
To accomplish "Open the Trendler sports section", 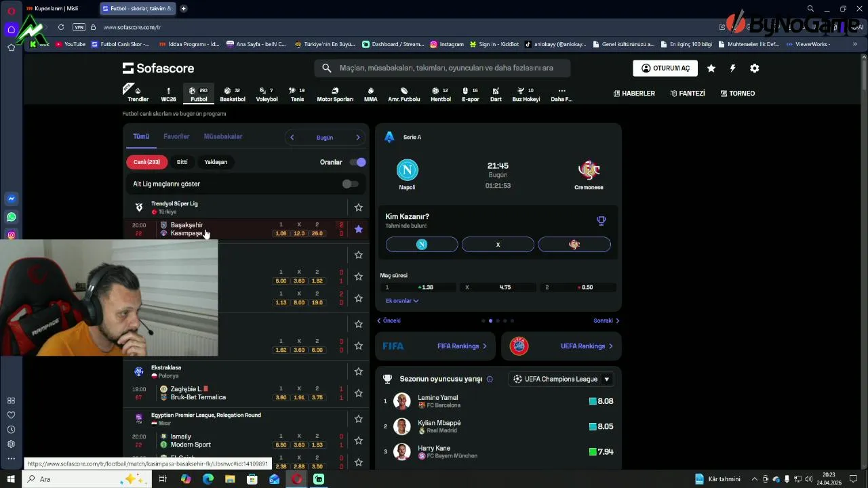I will [138, 94].
